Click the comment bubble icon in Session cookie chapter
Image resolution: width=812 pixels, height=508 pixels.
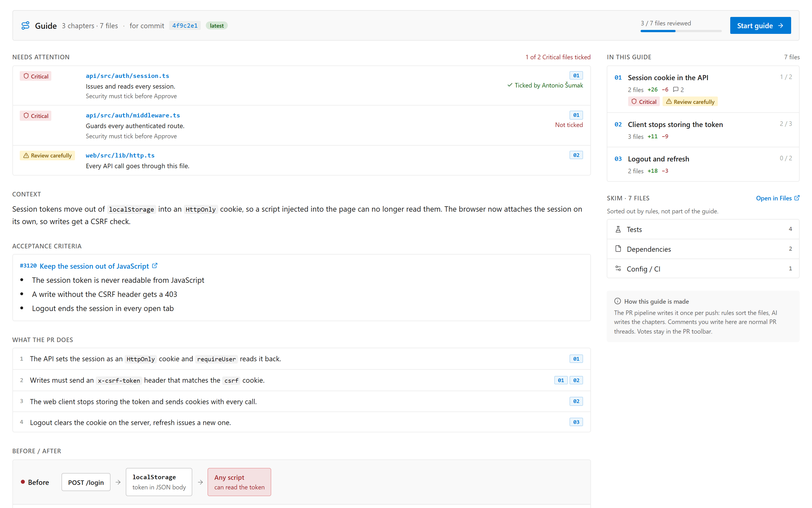coord(676,89)
